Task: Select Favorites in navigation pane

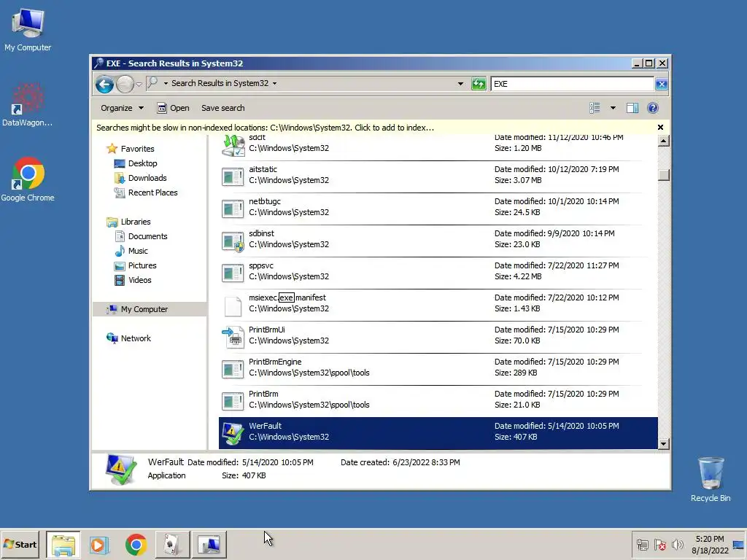Action: [x=137, y=149]
